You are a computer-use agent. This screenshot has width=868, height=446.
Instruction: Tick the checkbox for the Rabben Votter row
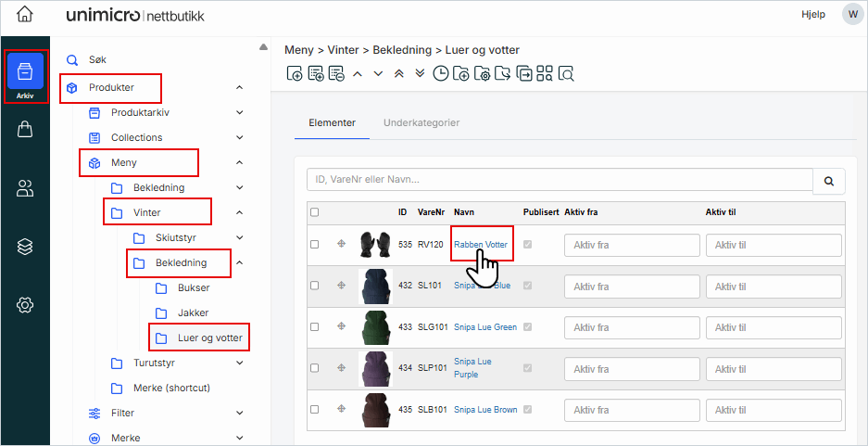315,245
